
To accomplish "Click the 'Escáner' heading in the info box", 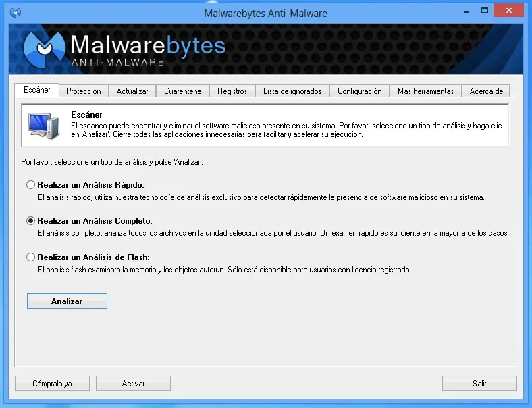I will [86, 115].
